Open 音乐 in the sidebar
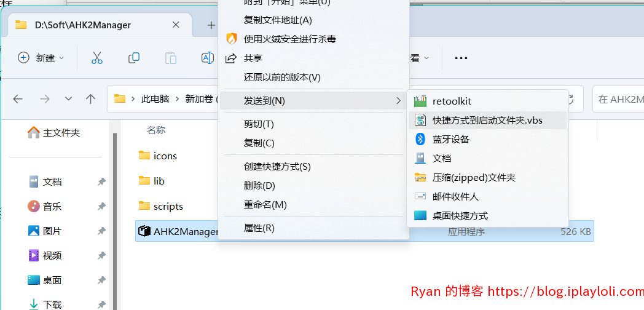 [45, 206]
